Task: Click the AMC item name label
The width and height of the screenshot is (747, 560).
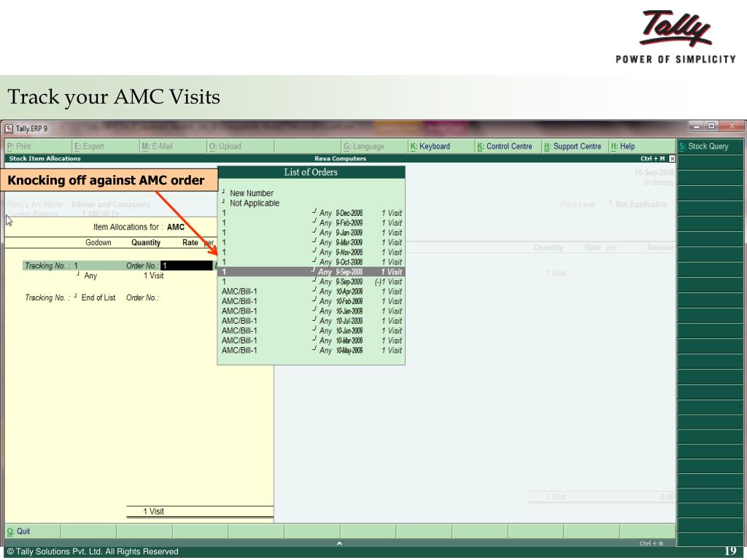Action: (175, 227)
